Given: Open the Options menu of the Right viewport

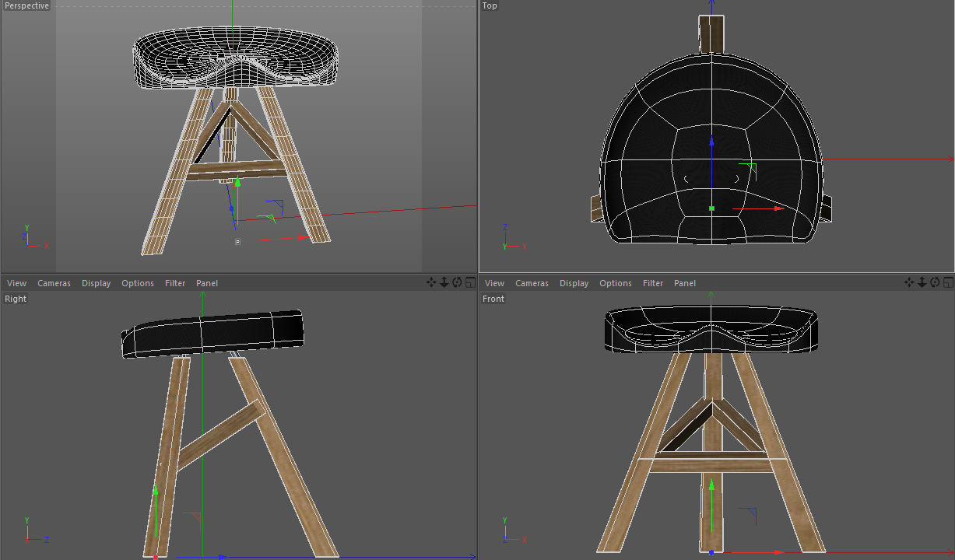Looking at the screenshot, I should (x=138, y=283).
